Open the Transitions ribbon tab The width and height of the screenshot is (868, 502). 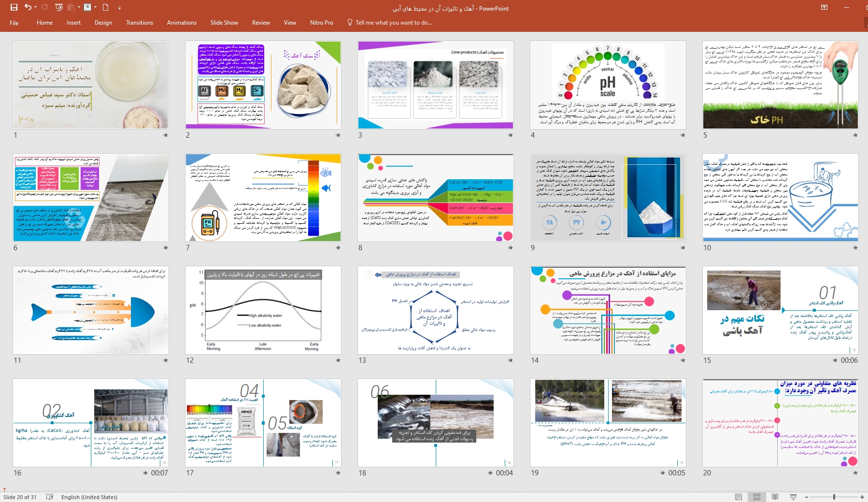pyautogui.click(x=139, y=23)
